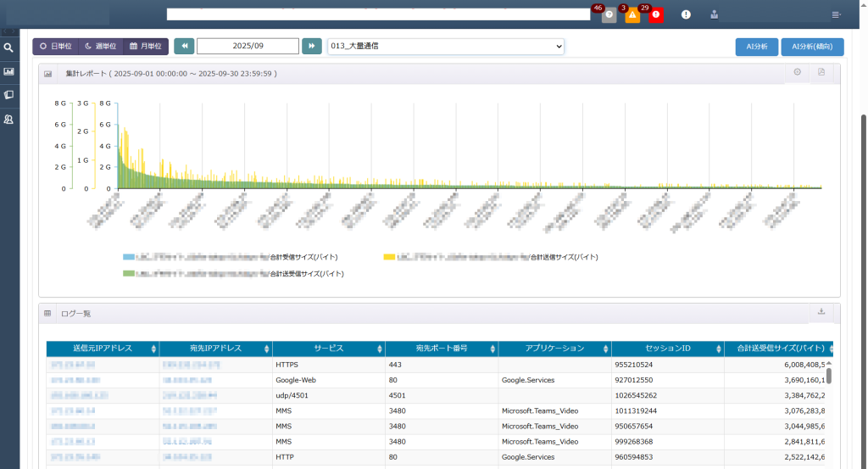Image resolution: width=868 pixels, height=469 pixels.
Task: Click the red critical alert badge icon
Action: click(656, 14)
